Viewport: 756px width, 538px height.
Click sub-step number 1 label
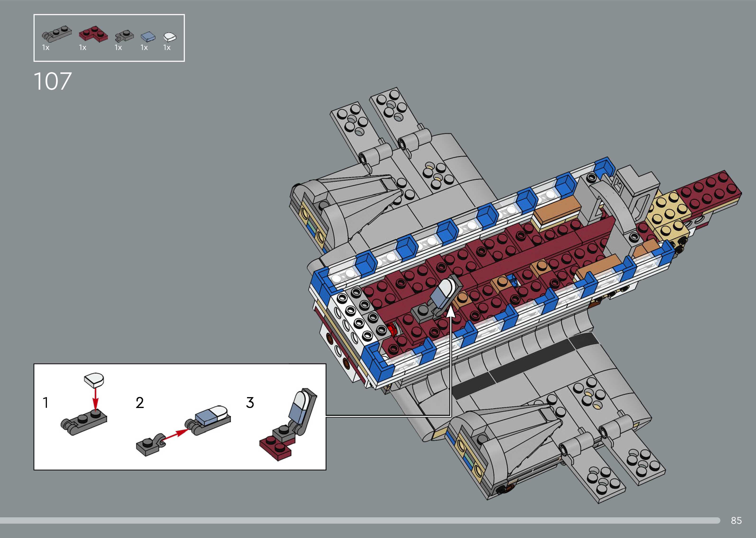[46, 403]
